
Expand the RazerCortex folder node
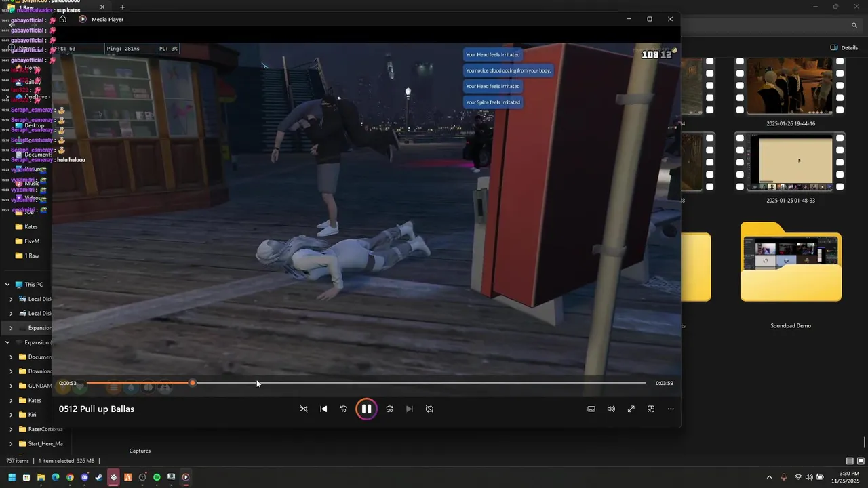coord(10,429)
